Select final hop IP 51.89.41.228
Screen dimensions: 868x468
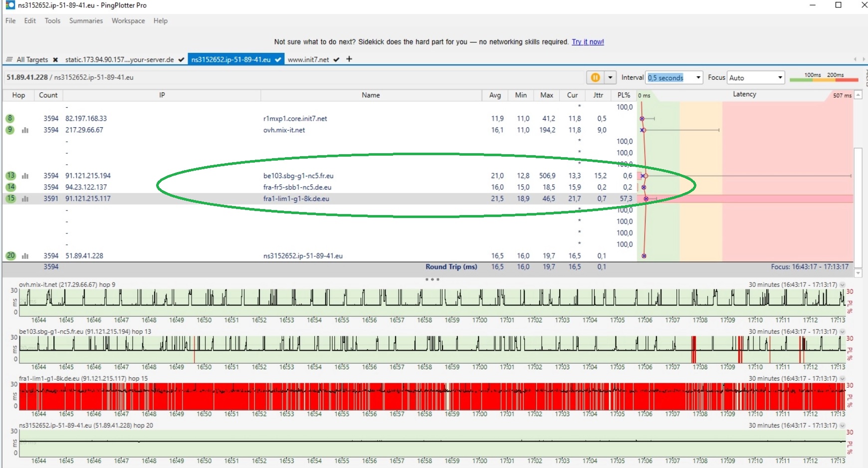[84, 256]
